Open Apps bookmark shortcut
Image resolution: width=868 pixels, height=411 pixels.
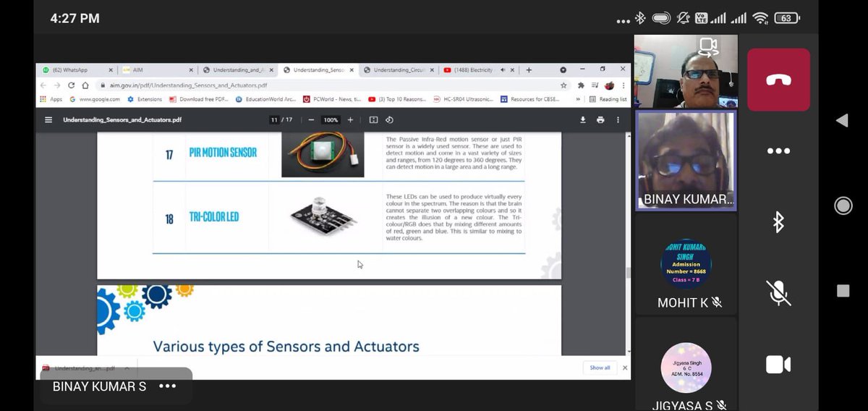click(51, 99)
